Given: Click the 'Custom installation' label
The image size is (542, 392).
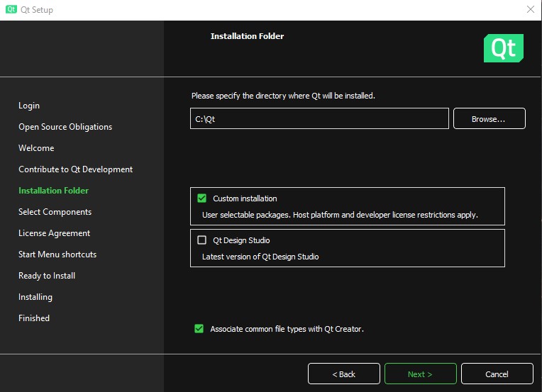Looking at the screenshot, I should [245, 198].
